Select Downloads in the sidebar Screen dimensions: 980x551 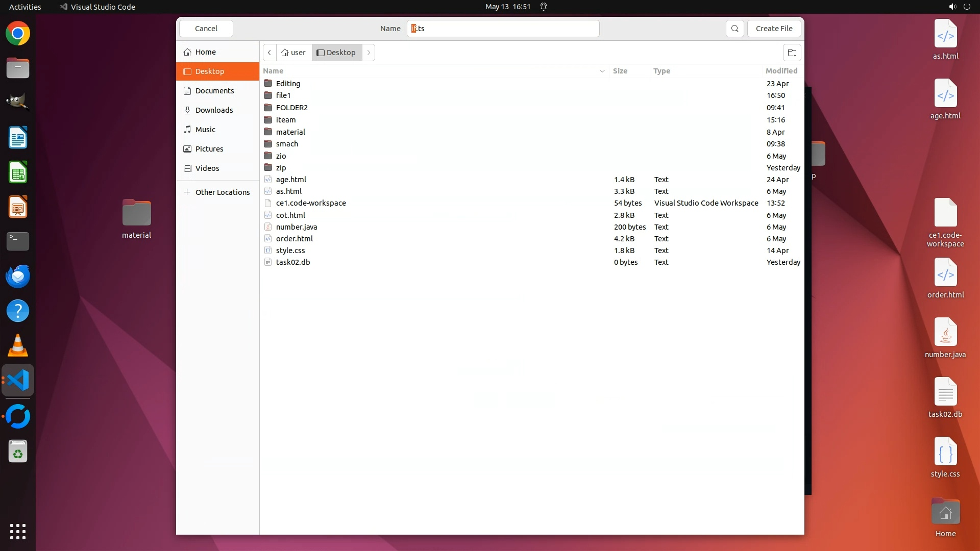(214, 110)
